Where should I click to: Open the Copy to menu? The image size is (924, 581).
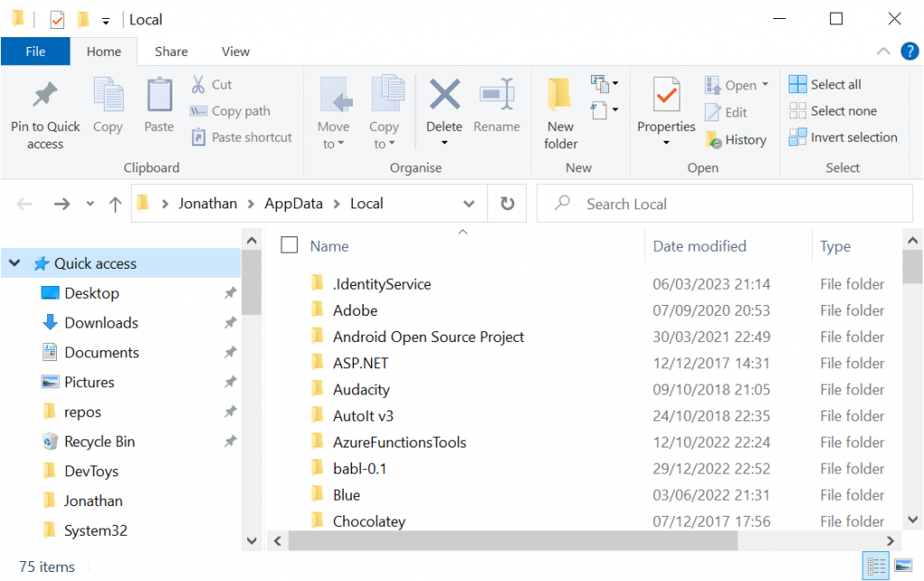click(384, 113)
